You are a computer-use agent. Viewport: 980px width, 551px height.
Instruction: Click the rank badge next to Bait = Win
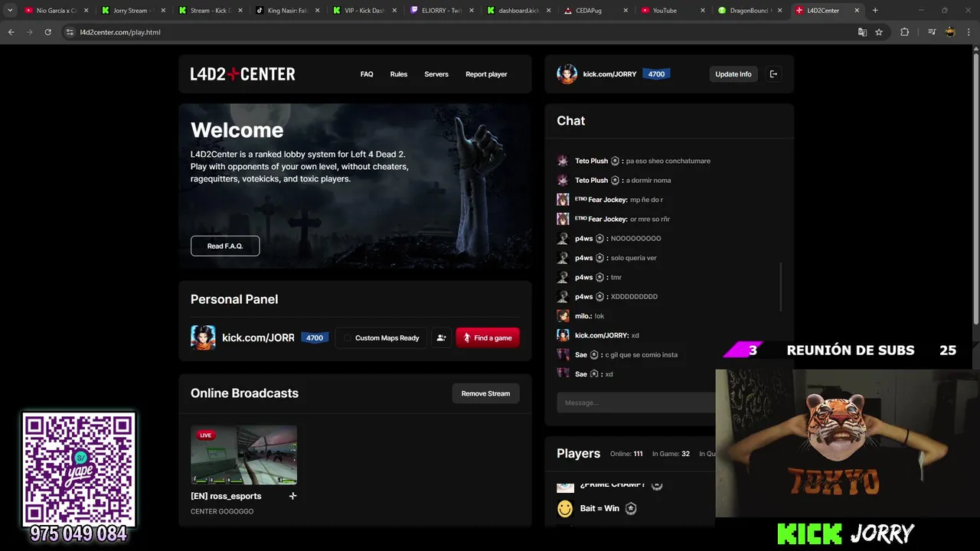631,508
